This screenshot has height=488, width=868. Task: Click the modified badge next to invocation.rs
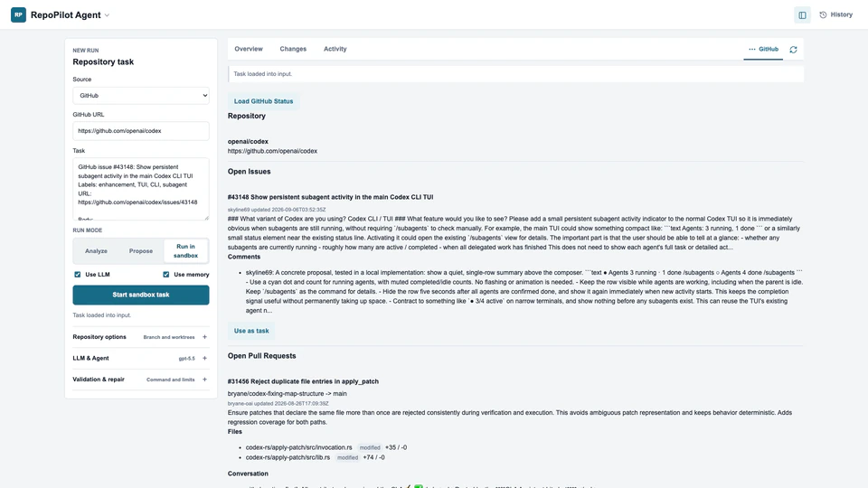click(x=370, y=447)
